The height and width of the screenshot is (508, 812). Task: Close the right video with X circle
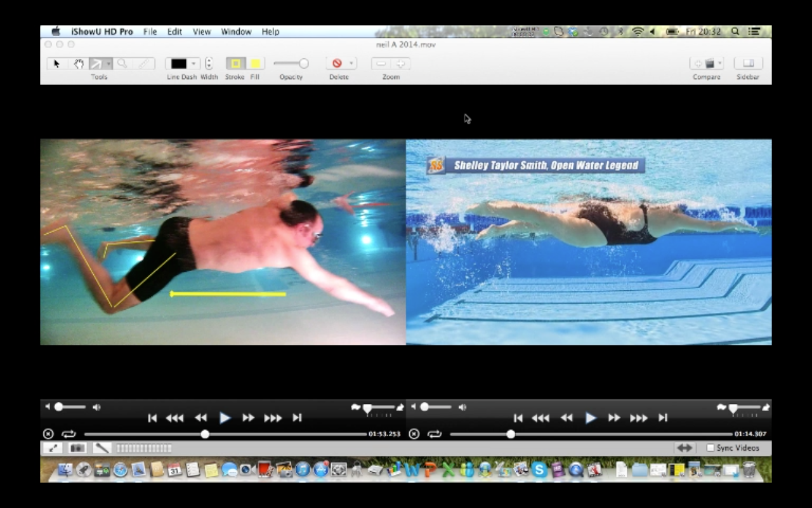[x=414, y=434]
